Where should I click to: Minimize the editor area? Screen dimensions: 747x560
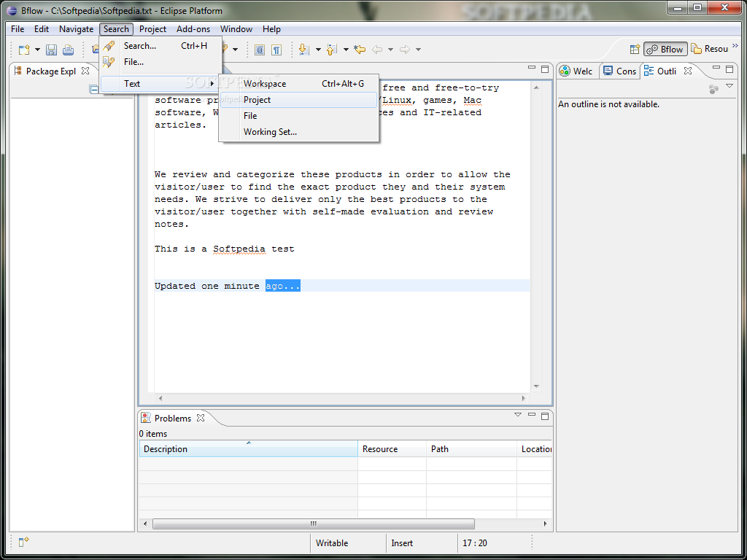(x=532, y=69)
